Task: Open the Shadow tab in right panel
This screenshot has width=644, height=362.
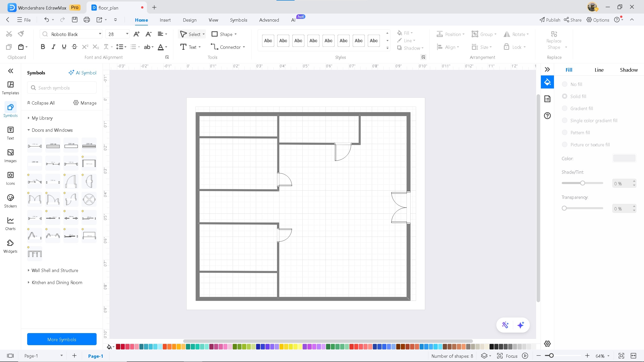Action: tap(629, 70)
